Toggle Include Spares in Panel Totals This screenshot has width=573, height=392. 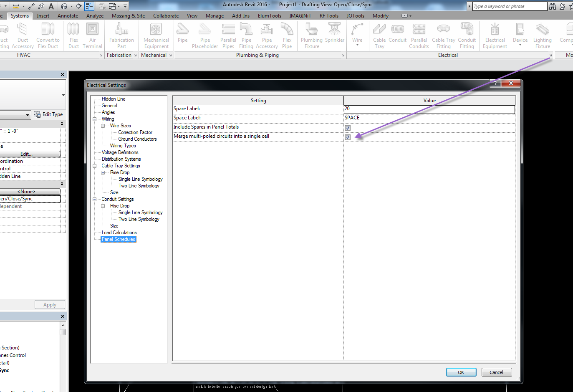pyautogui.click(x=348, y=128)
